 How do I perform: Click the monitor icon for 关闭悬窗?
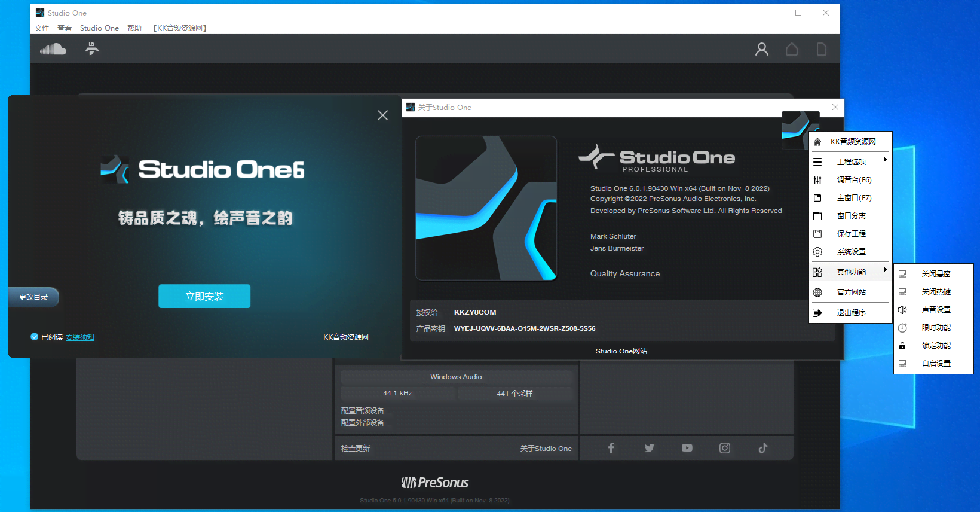click(x=902, y=274)
